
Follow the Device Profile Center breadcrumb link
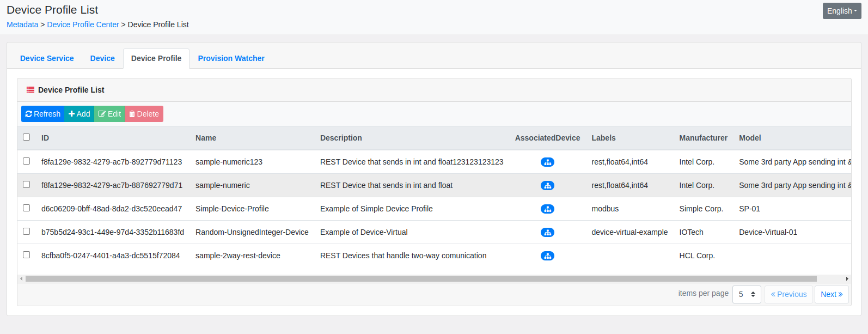click(83, 25)
